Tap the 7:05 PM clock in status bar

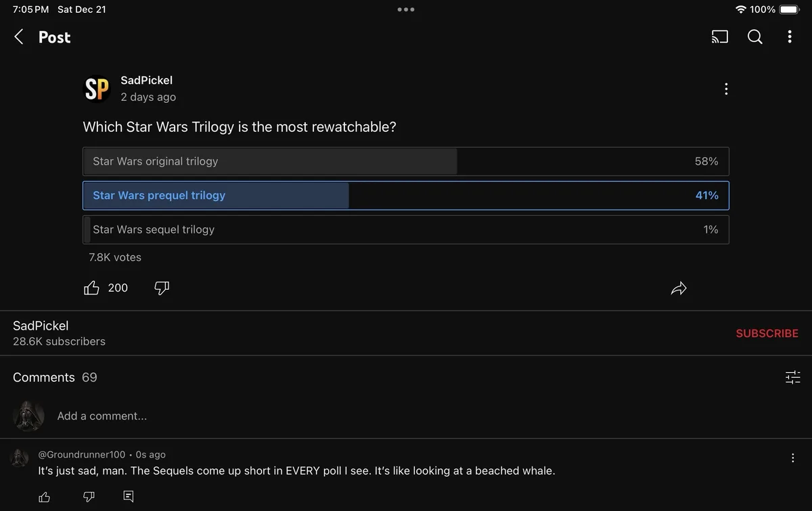(31, 9)
